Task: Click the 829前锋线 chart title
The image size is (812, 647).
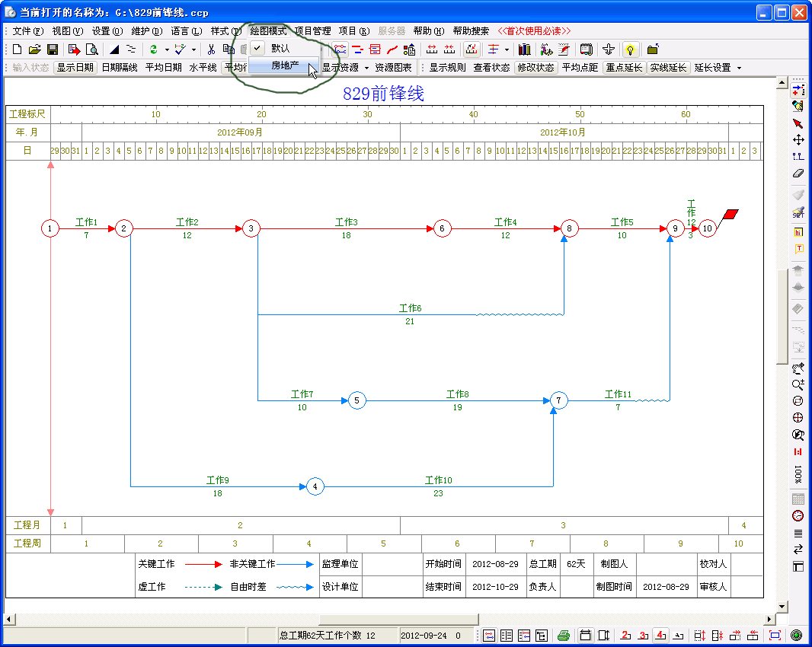Action: pyautogui.click(x=383, y=93)
